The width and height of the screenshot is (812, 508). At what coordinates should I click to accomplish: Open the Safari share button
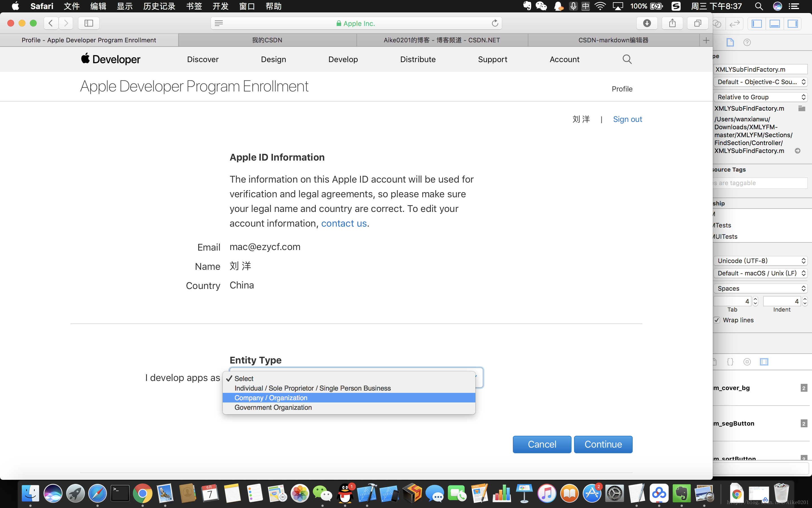[672, 23]
